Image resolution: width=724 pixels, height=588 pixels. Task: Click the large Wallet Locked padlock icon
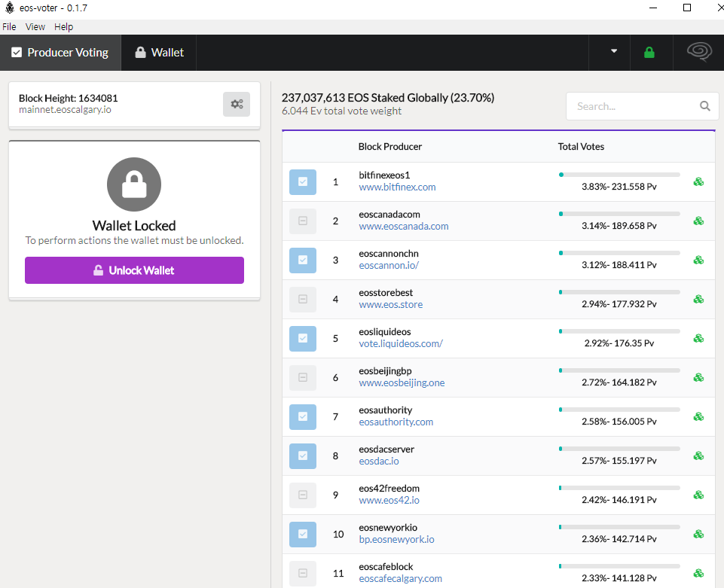tap(134, 184)
